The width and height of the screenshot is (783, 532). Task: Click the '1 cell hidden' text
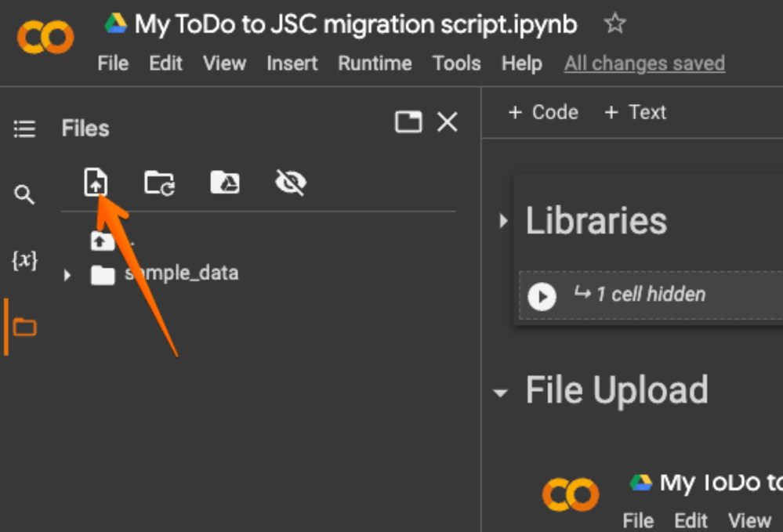651,295
